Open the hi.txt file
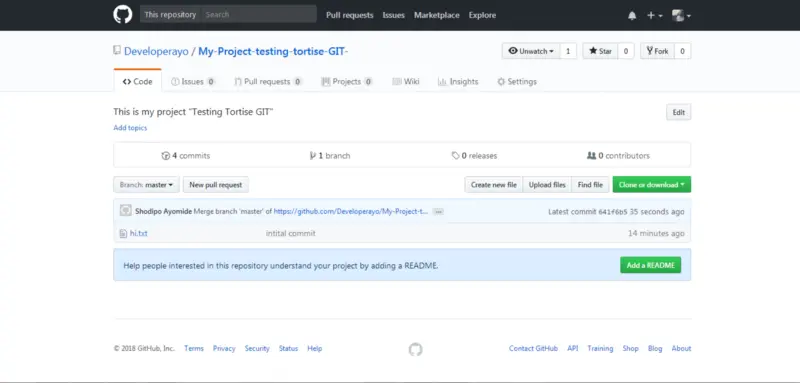The height and width of the screenshot is (383, 800). 138,233
